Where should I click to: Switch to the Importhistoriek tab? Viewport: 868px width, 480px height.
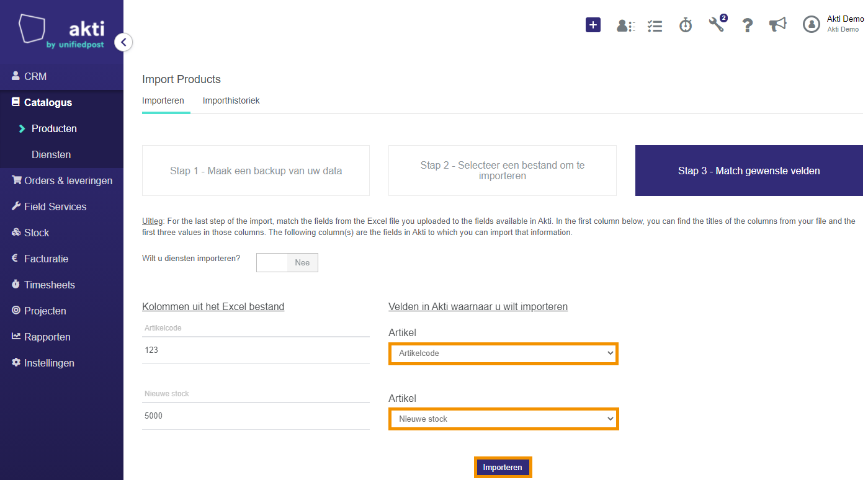pos(231,100)
